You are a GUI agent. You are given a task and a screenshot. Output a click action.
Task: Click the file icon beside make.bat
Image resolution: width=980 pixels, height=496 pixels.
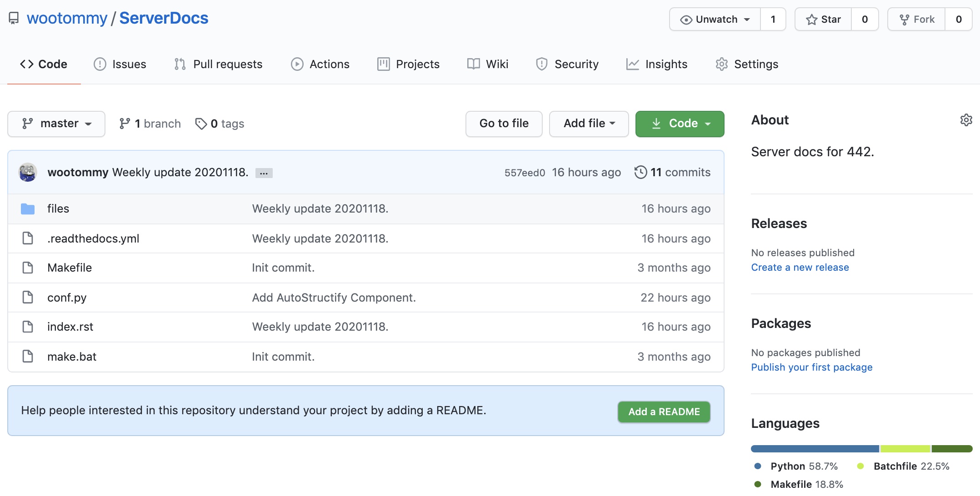[28, 356]
